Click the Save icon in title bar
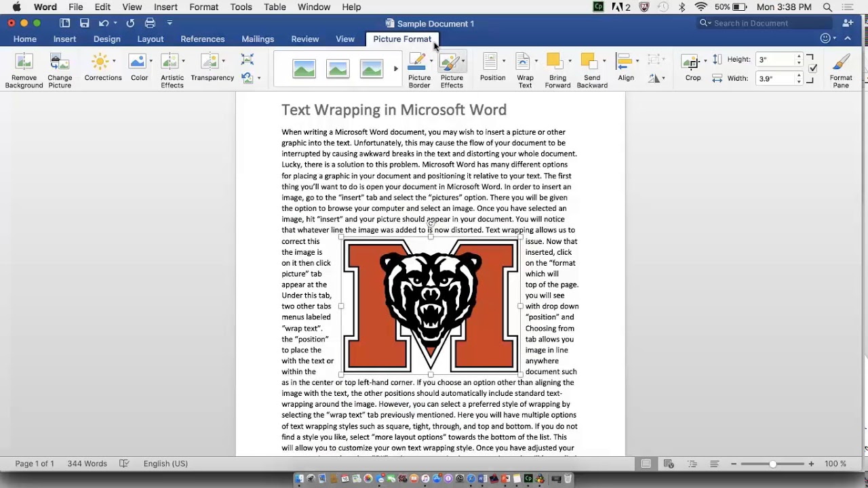The height and width of the screenshot is (488, 868). click(85, 23)
